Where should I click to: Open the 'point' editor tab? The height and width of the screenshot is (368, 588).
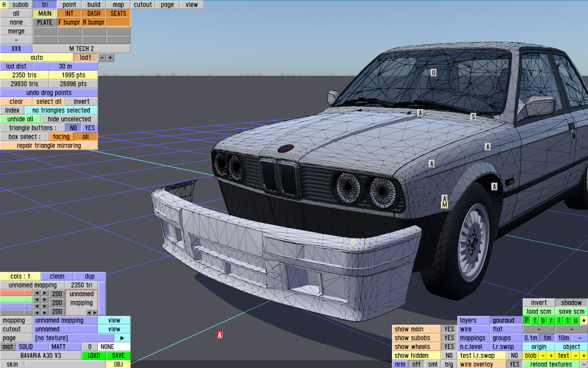click(69, 4)
